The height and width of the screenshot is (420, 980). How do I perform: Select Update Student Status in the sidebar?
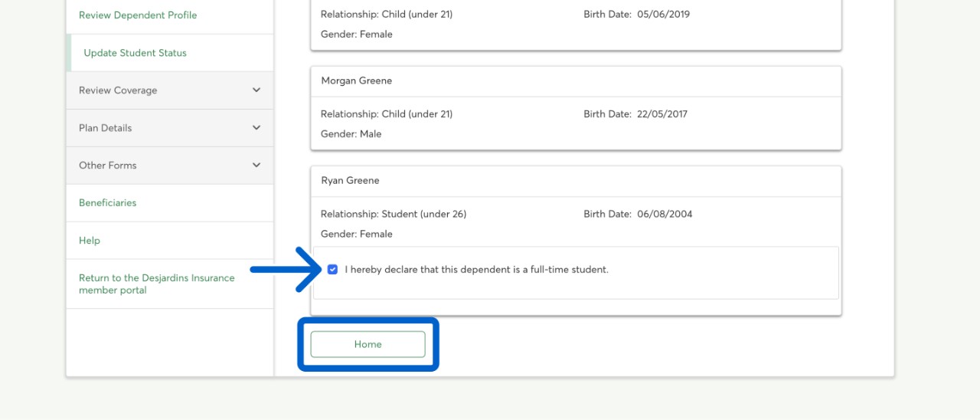pos(135,53)
